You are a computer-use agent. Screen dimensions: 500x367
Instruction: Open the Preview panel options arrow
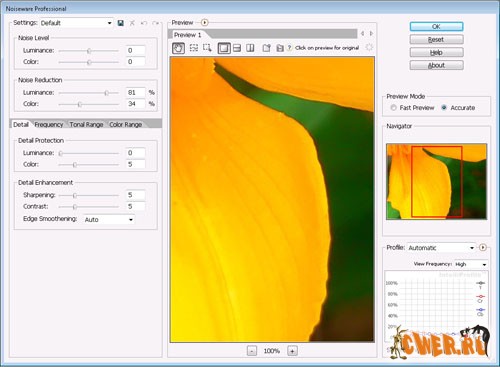205,23
